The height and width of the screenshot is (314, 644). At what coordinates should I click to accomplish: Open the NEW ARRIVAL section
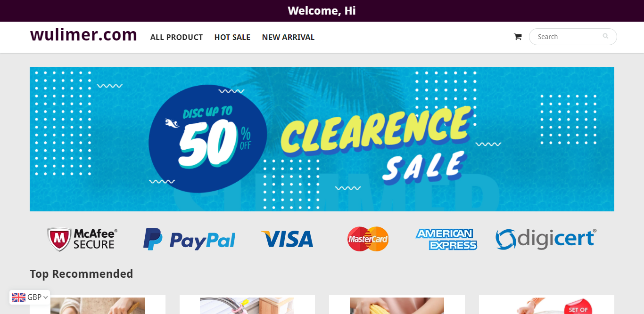point(288,37)
